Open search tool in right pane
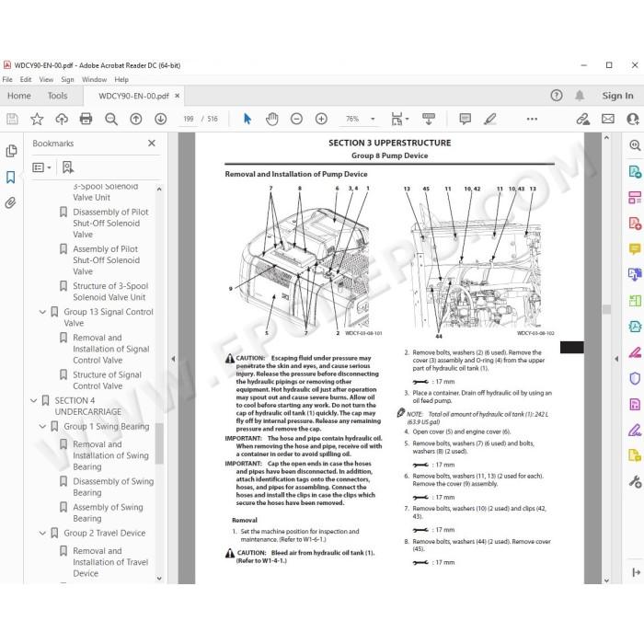Image resolution: width=644 pixels, height=644 pixels. coord(635,145)
